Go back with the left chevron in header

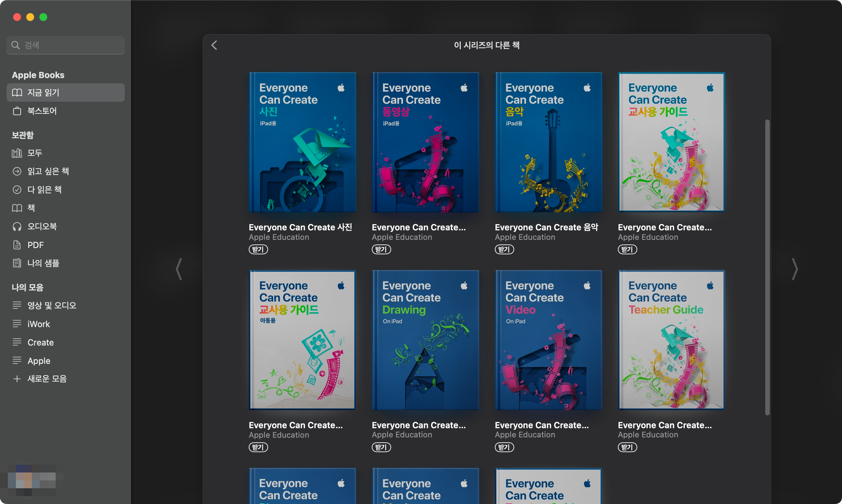pyautogui.click(x=214, y=45)
